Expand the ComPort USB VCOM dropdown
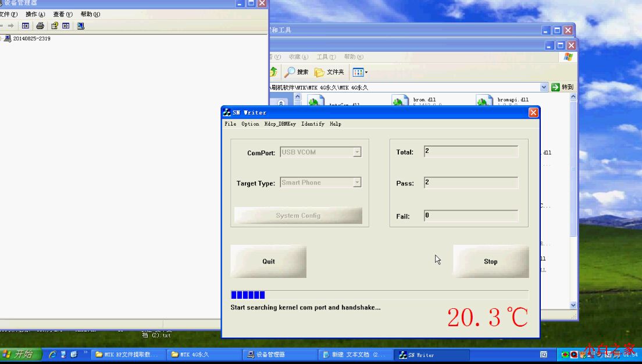 357,152
